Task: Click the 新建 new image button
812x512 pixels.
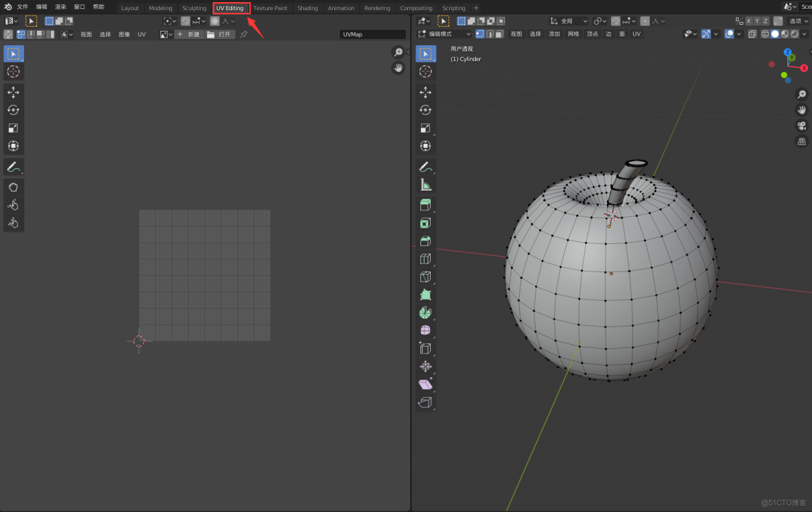Action: [189, 34]
